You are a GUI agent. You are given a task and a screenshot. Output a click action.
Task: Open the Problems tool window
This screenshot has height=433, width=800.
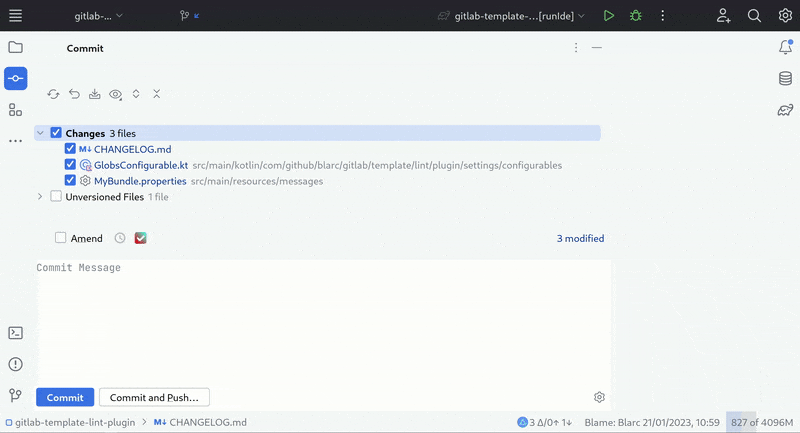coord(15,364)
